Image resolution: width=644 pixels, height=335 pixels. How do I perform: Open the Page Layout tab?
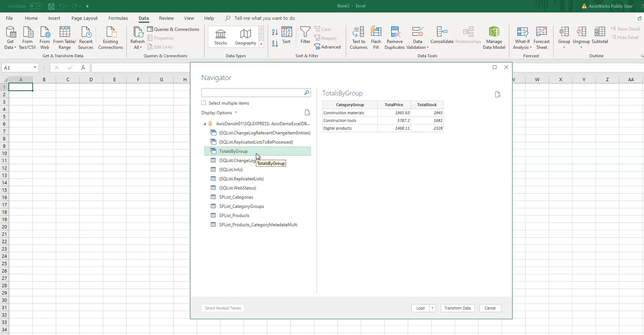click(x=84, y=18)
